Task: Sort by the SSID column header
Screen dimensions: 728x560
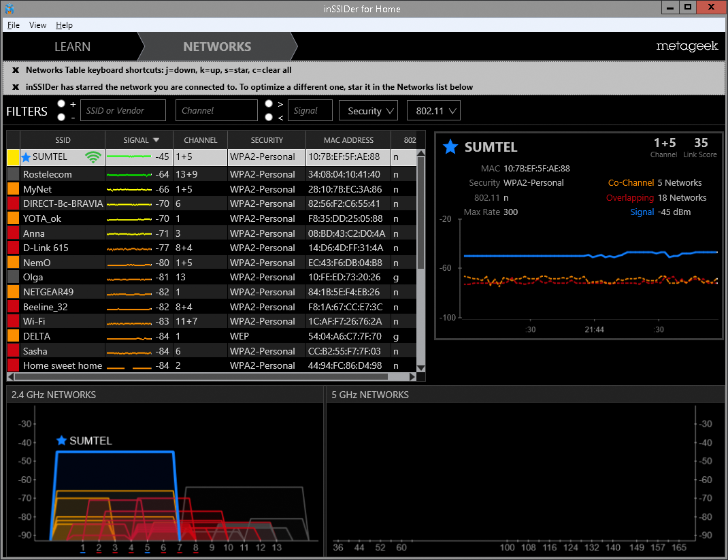Action: (63, 140)
